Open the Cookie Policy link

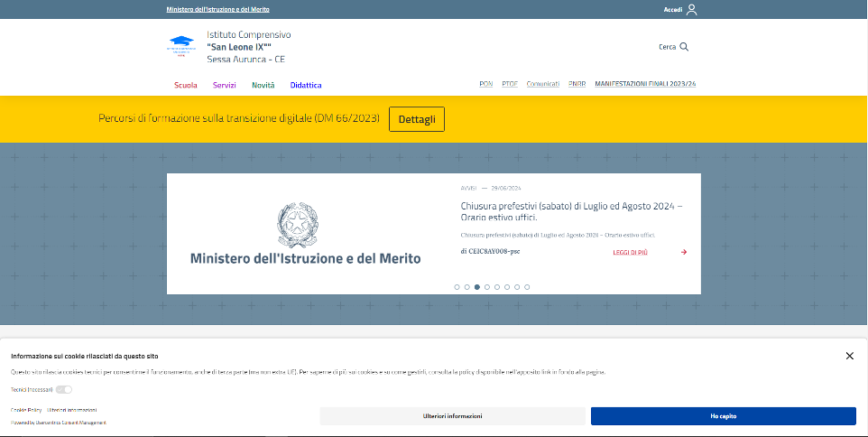click(x=26, y=410)
